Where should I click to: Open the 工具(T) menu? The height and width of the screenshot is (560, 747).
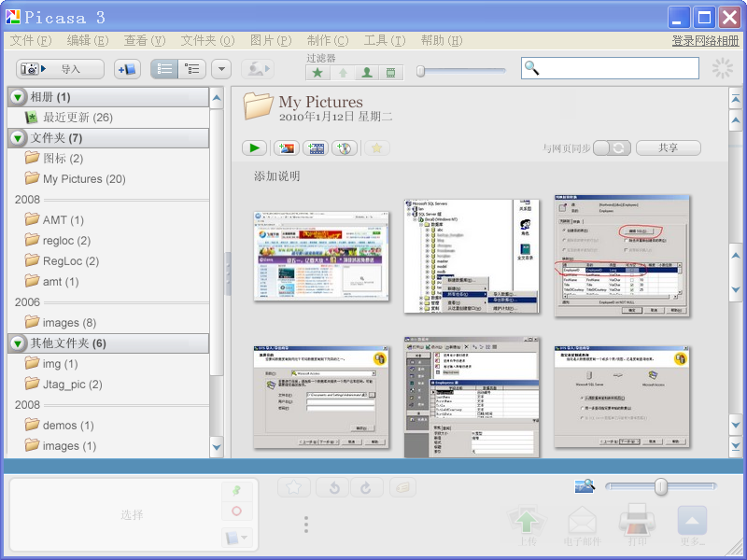click(x=384, y=40)
